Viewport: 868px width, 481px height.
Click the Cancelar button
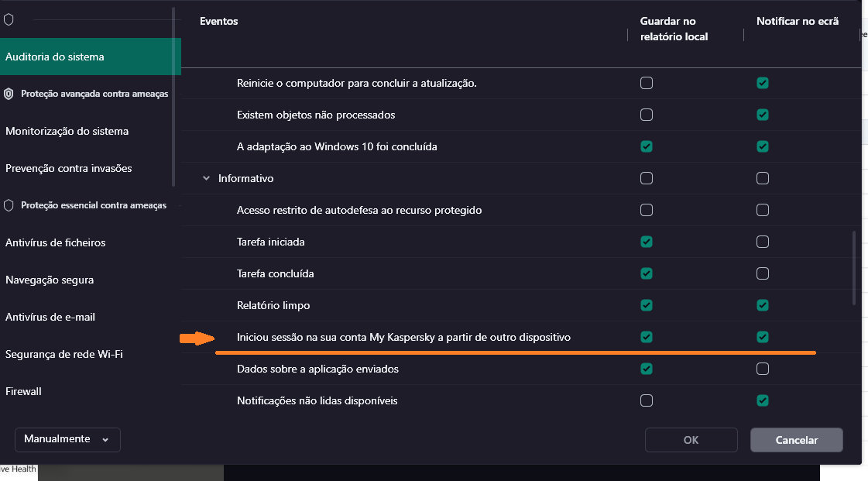(796, 440)
